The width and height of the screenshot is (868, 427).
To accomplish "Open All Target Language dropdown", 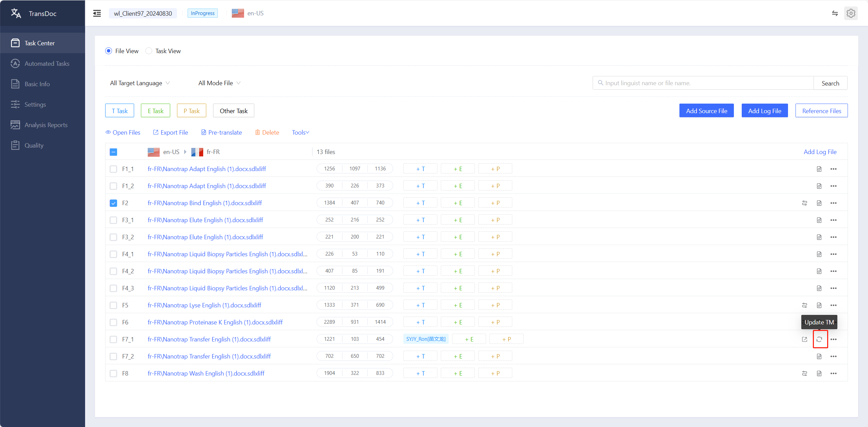I will (x=140, y=83).
